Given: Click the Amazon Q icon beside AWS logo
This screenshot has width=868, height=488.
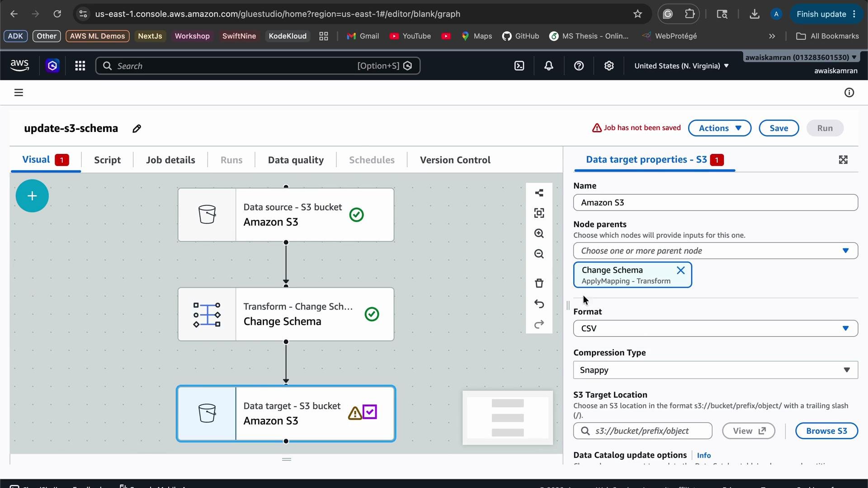Looking at the screenshot, I should click(52, 66).
